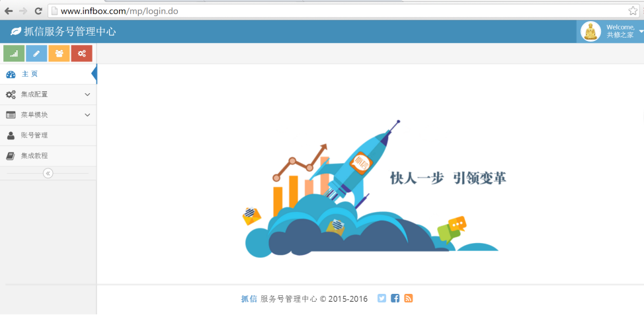Go back using browser back arrow
Viewport: 644px width, 315px height.
click(x=9, y=11)
